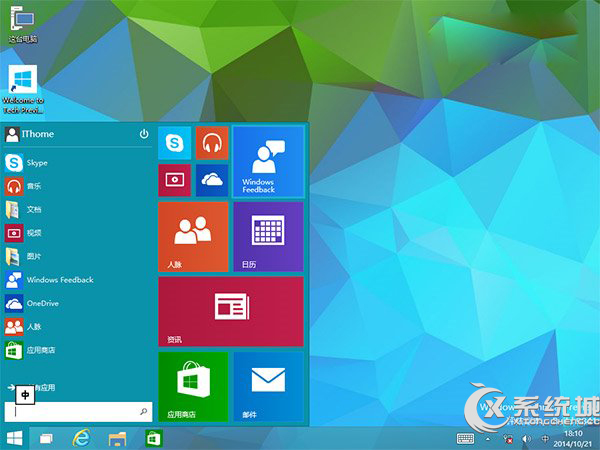Launch 视频 from the app list
Screen dimensions: 600x450
pos(77,233)
